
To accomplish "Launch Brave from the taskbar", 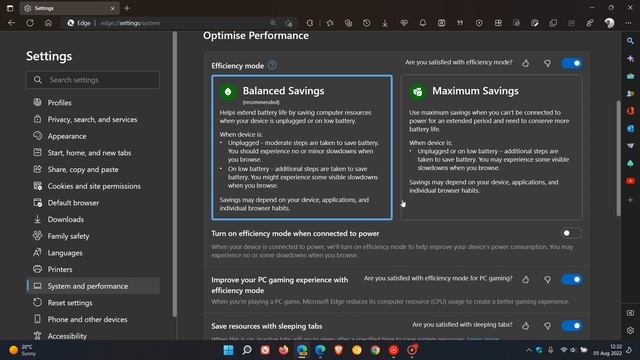I will pyautogui.click(x=338, y=350).
